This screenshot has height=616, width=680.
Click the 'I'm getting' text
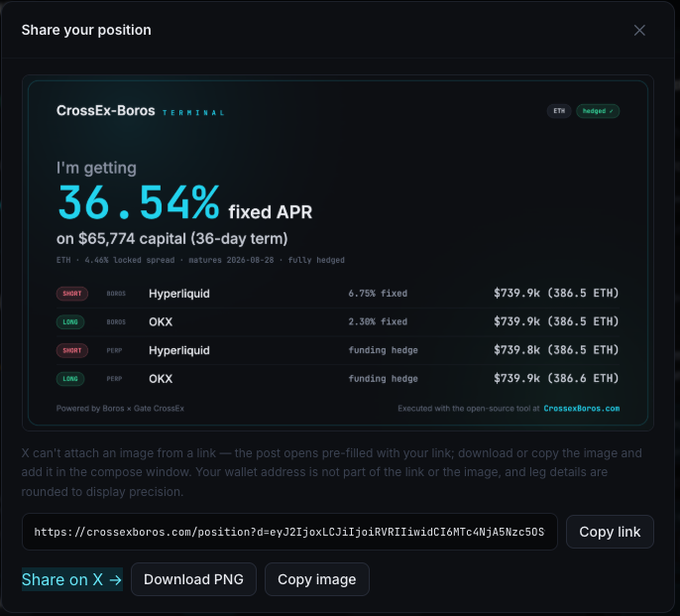click(96, 168)
